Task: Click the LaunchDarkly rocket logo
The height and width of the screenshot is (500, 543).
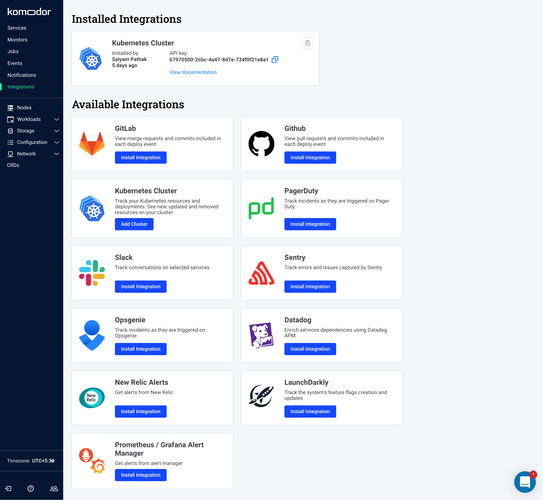Action: (261, 396)
